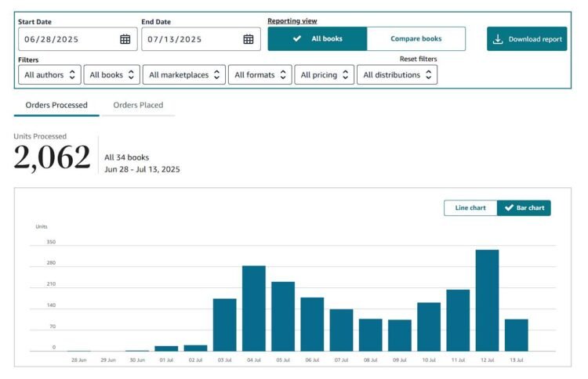Open the Start Date calendar picker icon

125,39
